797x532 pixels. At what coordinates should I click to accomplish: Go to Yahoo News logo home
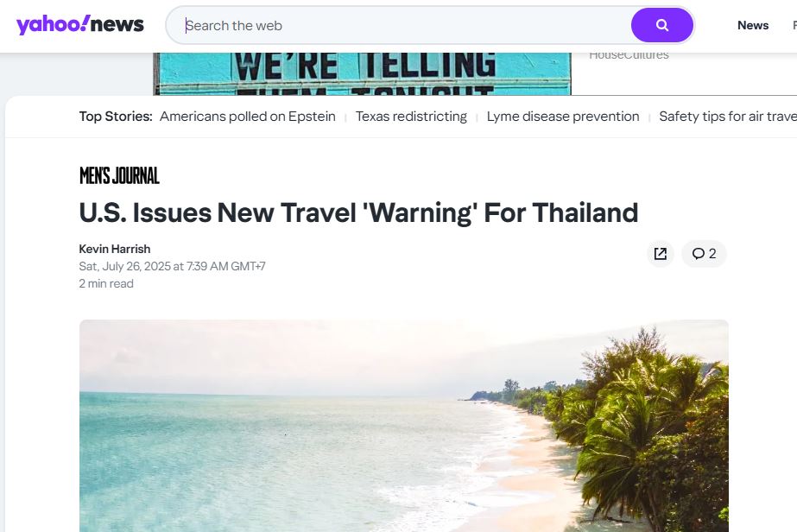pos(80,24)
